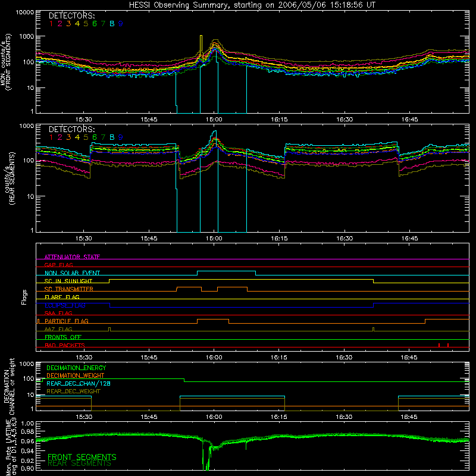Select detector 8 in rear segments legend
This screenshot has width=476, height=476.
112,137
